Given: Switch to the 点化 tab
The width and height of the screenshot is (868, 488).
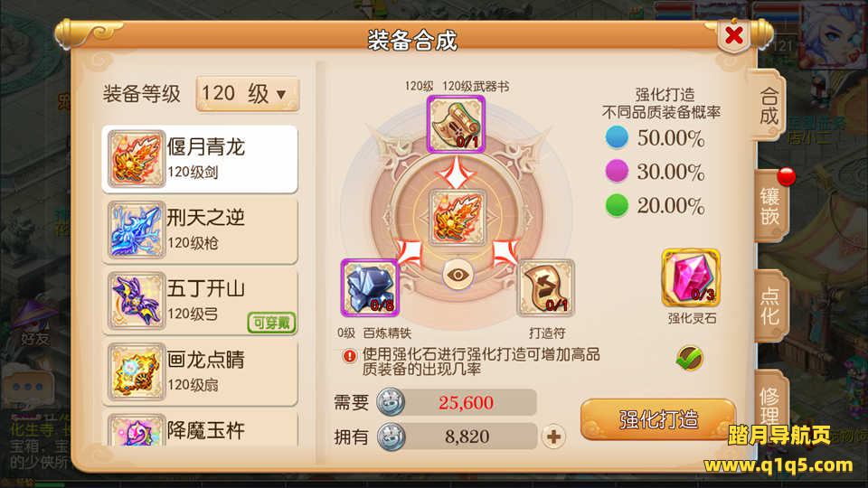Looking at the screenshot, I should (770, 305).
